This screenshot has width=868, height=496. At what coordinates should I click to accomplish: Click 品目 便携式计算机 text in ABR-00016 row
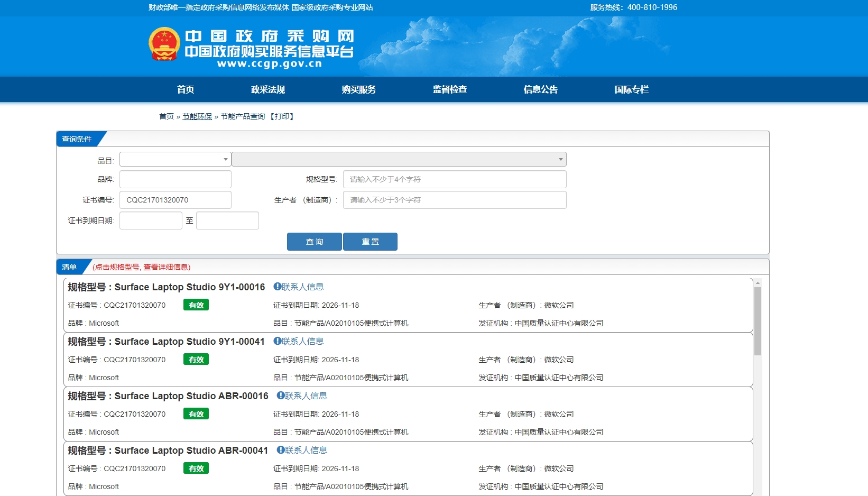[x=341, y=432]
